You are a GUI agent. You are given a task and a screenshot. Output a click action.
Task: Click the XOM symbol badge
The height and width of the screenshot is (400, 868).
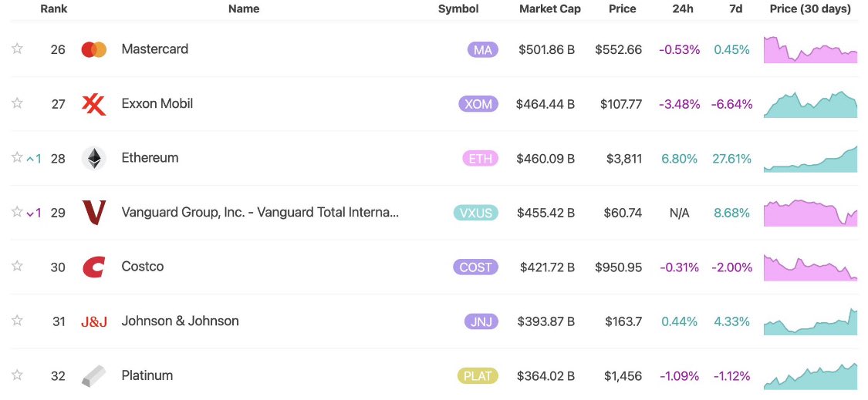pos(478,104)
